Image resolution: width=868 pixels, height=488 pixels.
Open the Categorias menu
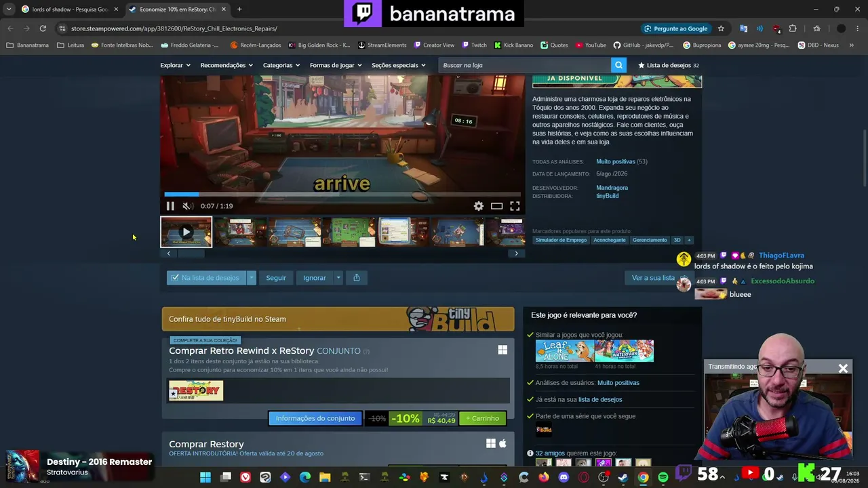(281, 65)
